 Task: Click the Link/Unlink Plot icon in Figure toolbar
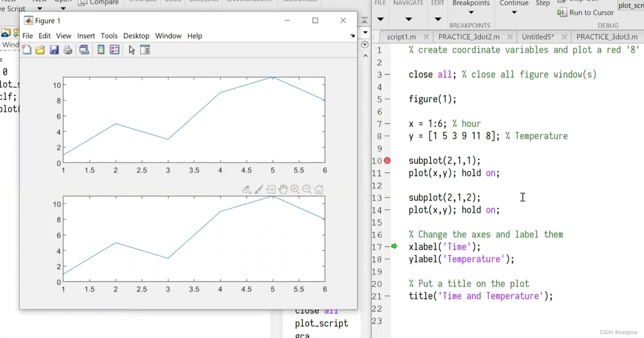pos(84,50)
